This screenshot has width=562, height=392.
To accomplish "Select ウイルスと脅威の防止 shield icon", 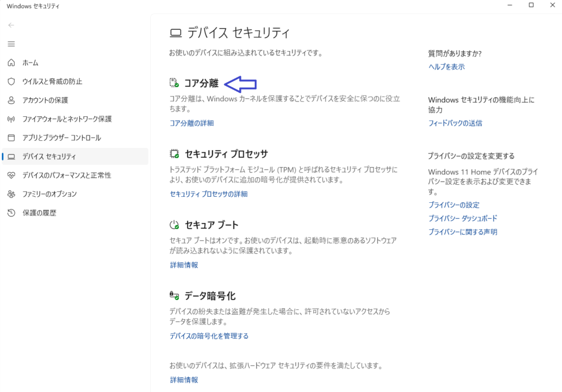I will tap(11, 81).
